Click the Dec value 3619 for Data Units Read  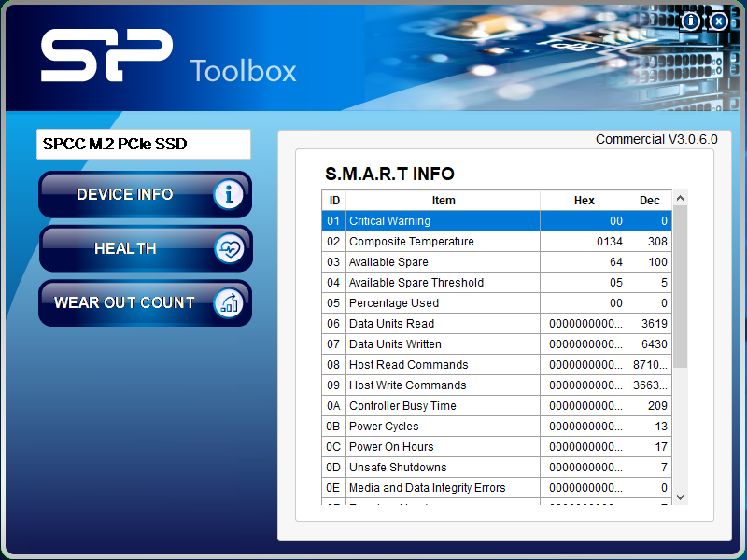654,323
